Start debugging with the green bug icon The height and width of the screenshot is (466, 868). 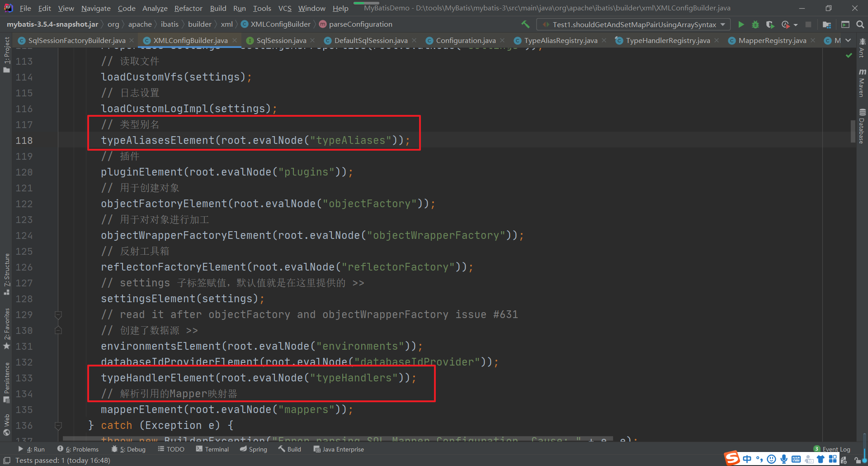[755, 24]
